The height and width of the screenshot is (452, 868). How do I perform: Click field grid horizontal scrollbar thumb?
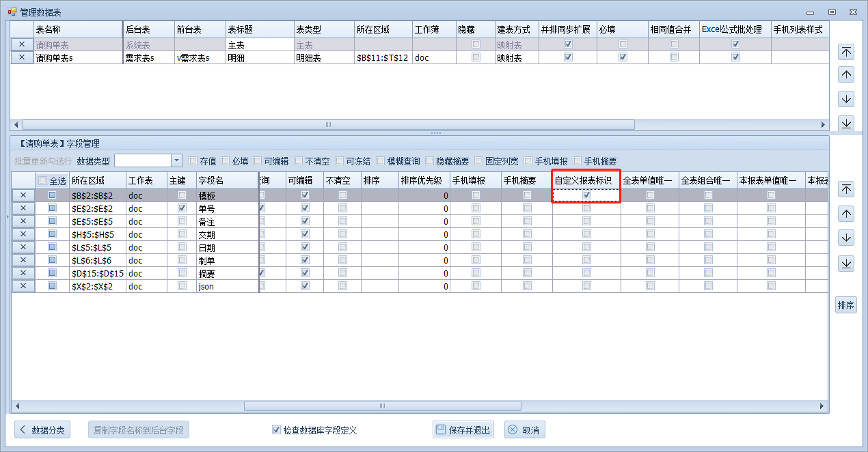click(382, 406)
